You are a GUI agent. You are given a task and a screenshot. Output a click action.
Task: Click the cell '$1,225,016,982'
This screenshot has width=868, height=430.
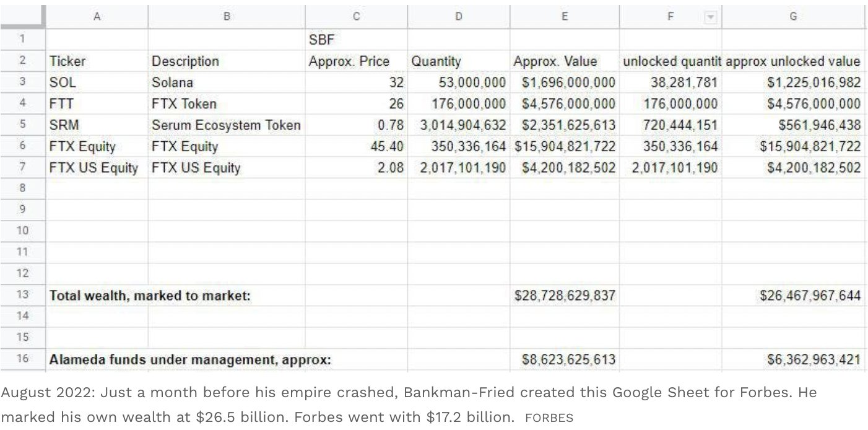click(793, 82)
